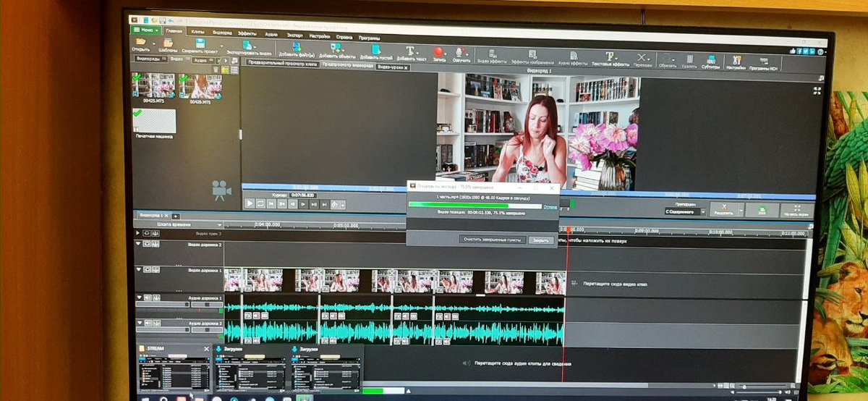Click the Отмена link in export dialog

point(550,207)
